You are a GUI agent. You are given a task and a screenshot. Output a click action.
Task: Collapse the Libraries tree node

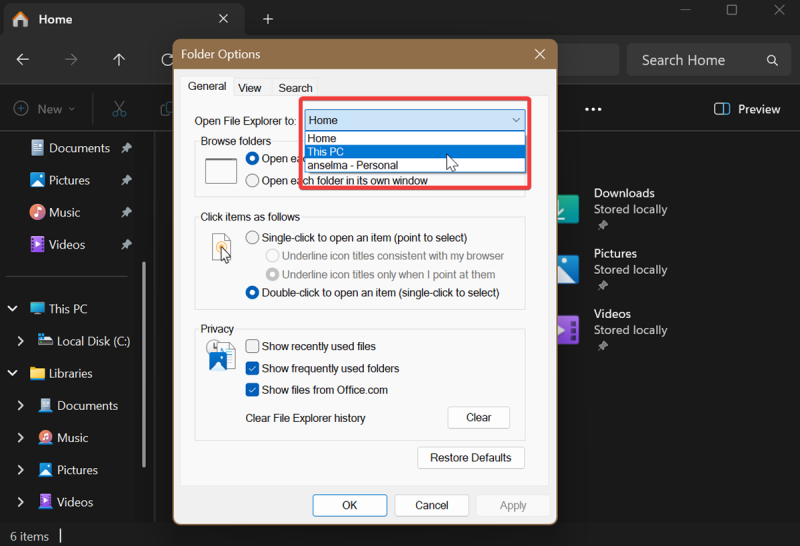click(x=13, y=373)
